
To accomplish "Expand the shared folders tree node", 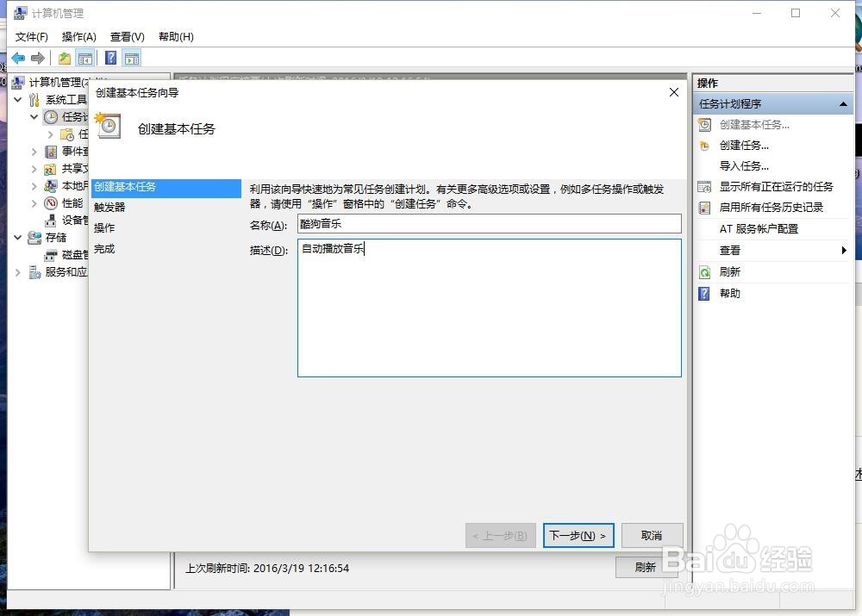I will [x=34, y=169].
